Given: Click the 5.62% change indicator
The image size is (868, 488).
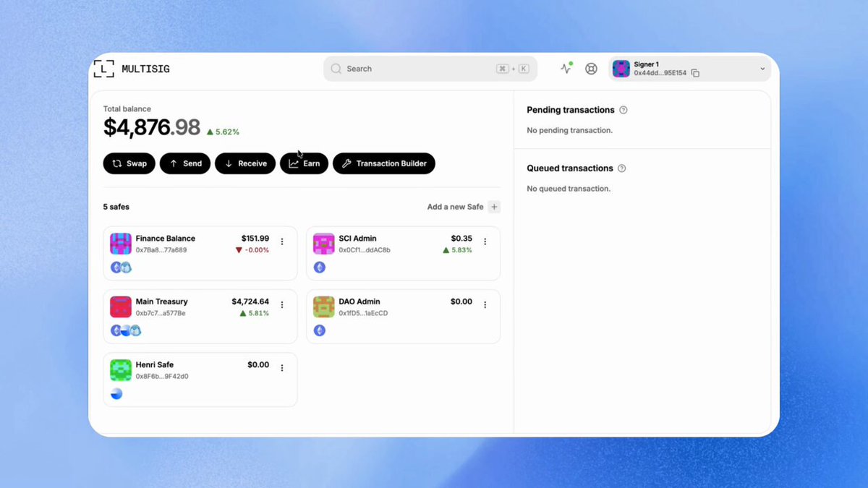Looking at the screenshot, I should click(223, 132).
